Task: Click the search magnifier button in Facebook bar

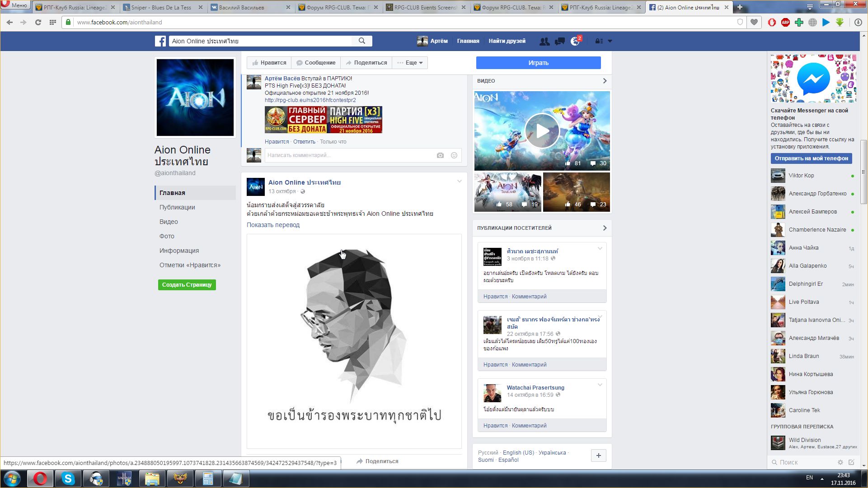Action: coord(362,41)
